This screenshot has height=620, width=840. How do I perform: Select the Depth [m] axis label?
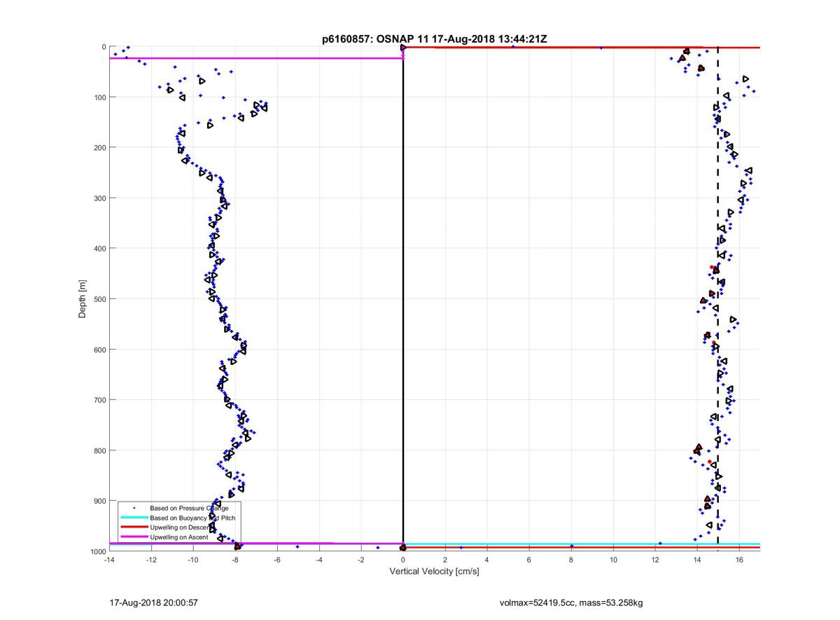pyautogui.click(x=83, y=298)
